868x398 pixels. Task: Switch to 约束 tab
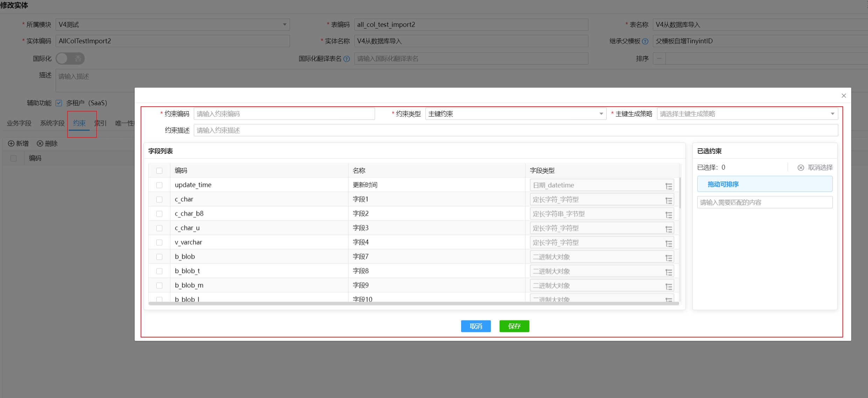(x=79, y=123)
